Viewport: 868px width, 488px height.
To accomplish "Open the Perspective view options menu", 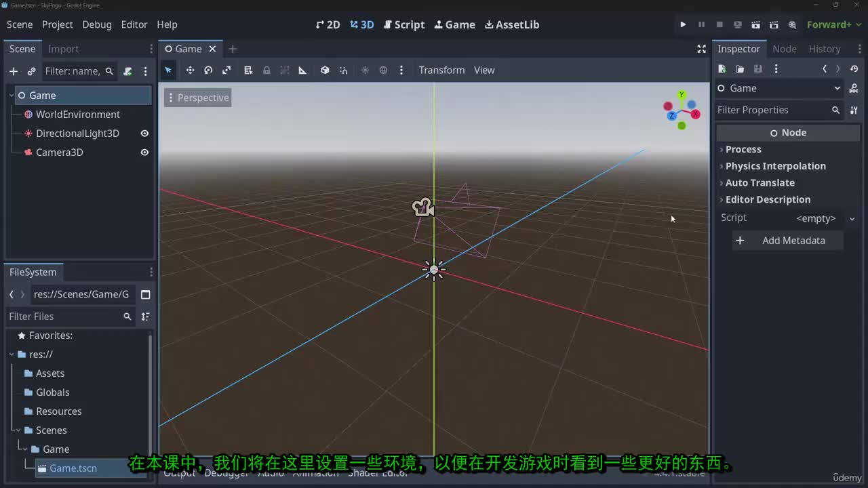I will click(x=197, y=98).
